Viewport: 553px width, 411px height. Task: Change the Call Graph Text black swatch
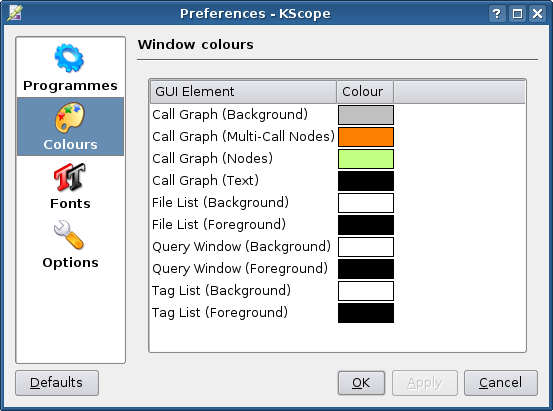pos(366,181)
